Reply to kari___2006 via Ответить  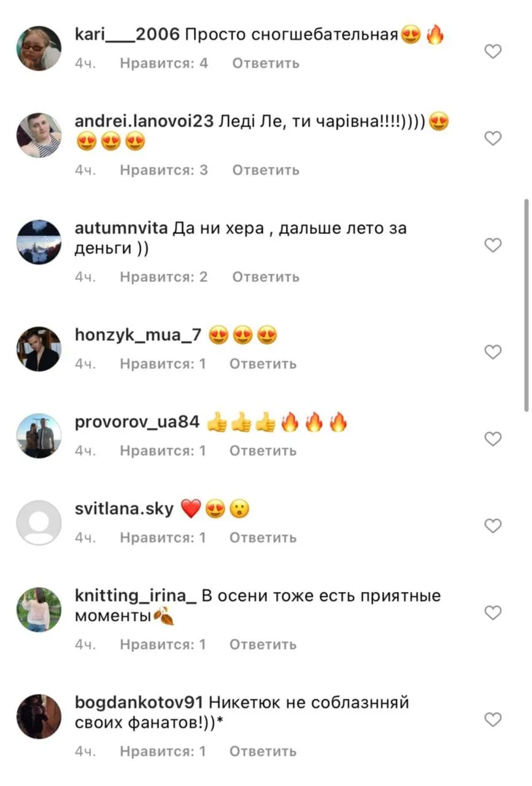[x=266, y=63]
